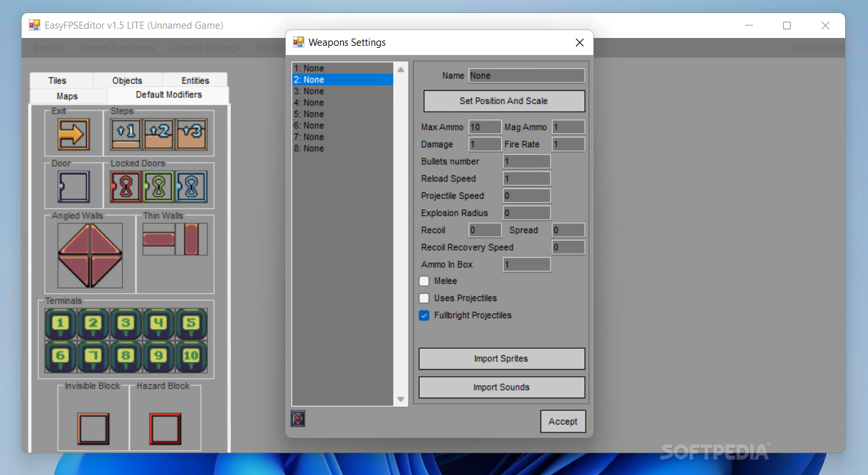
Task: Open the Project menu
Action: 49,48
